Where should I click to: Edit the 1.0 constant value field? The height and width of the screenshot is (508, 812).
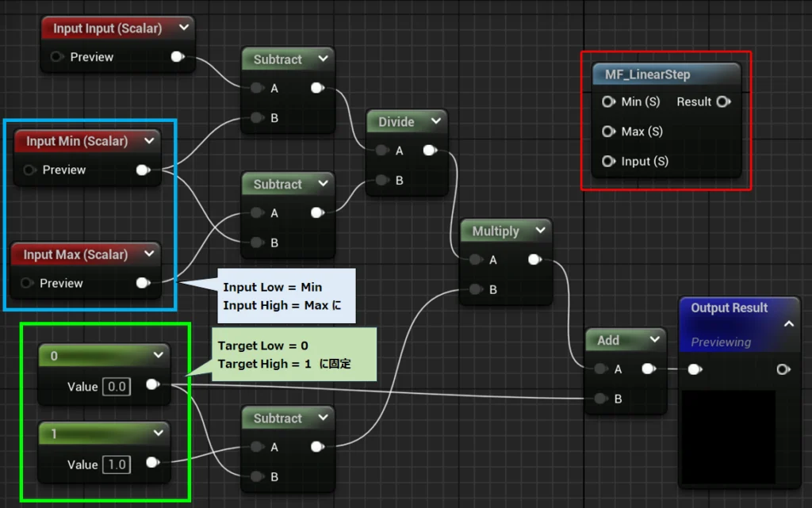coord(116,464)
